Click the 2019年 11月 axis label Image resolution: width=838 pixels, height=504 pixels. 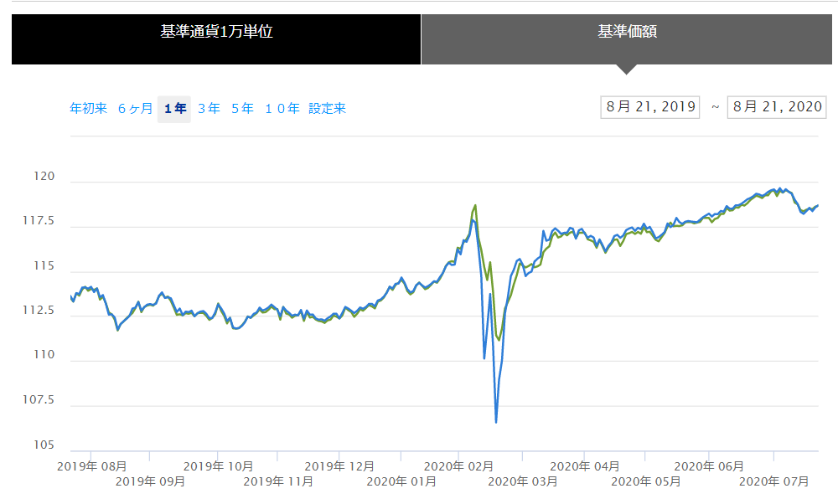278,481
